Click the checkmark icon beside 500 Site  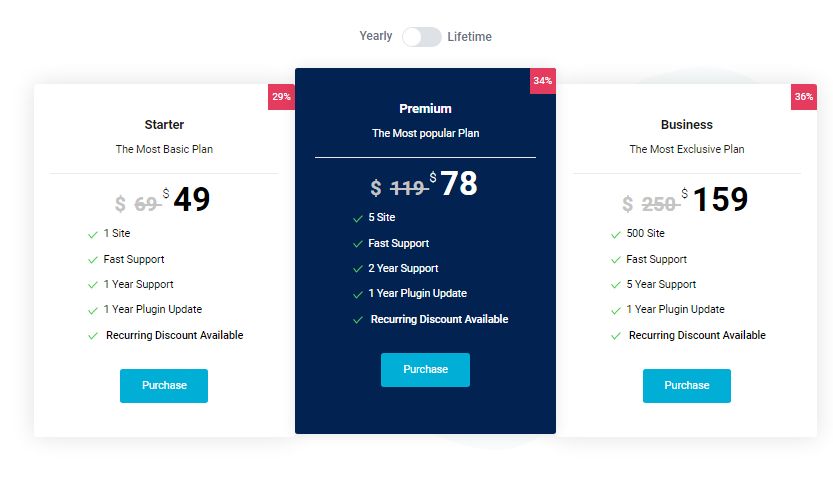[x=616, y=234]
